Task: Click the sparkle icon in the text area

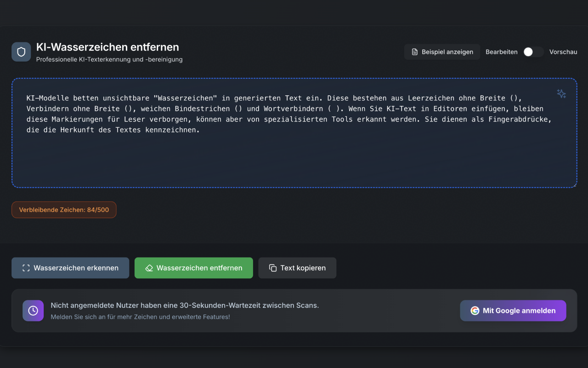Action: coord(561,94)
